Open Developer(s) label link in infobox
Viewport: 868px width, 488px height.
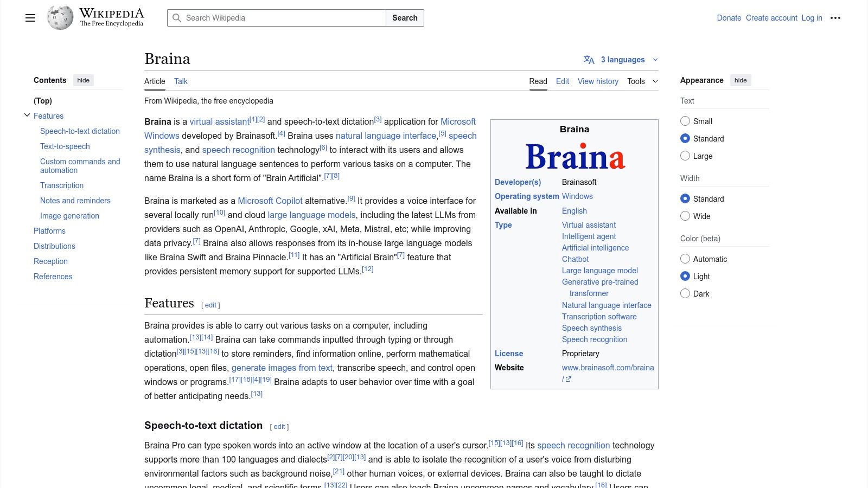point(518,182)
